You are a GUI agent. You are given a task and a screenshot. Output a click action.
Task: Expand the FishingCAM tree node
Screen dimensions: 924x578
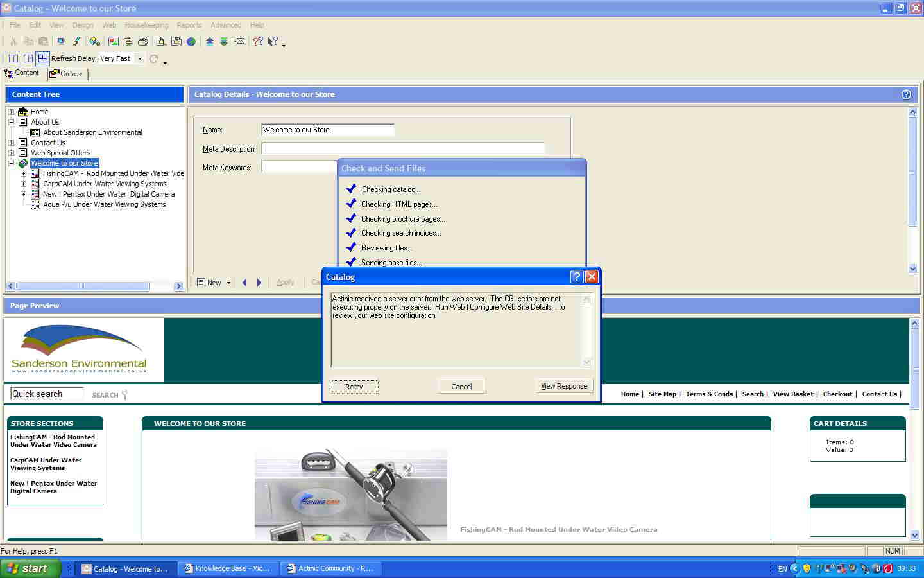click(x=23, y=173)
